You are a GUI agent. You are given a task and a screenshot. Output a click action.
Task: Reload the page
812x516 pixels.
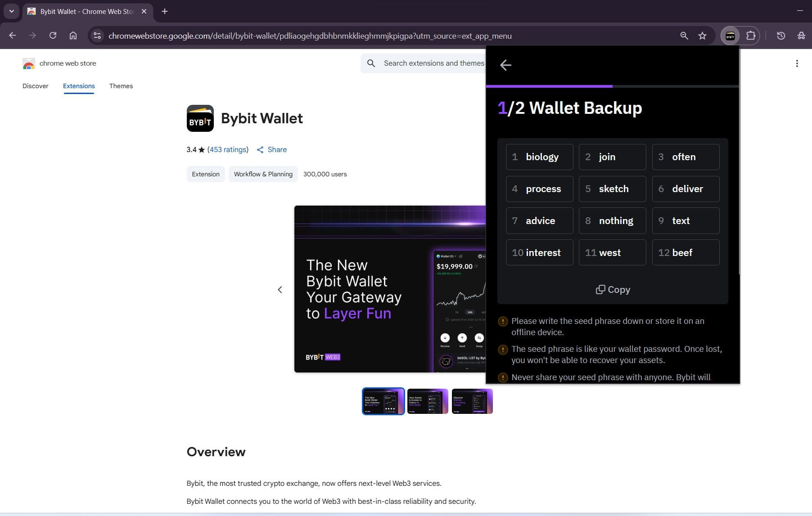click(x=53, y=36)
